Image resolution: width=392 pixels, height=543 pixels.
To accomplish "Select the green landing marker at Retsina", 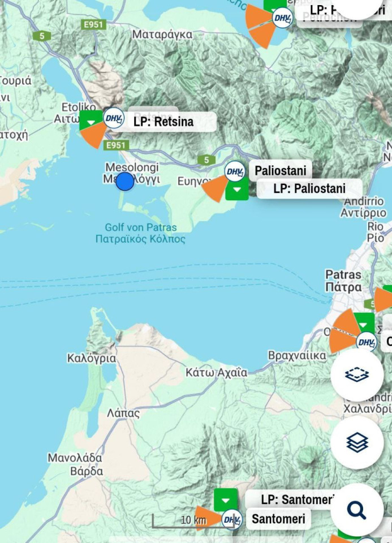I will coord(91,121).
